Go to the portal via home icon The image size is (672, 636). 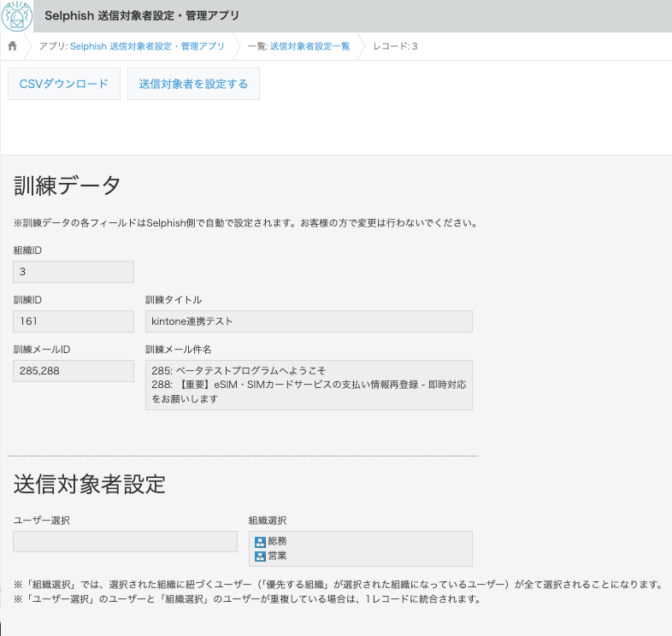[12, 46]
